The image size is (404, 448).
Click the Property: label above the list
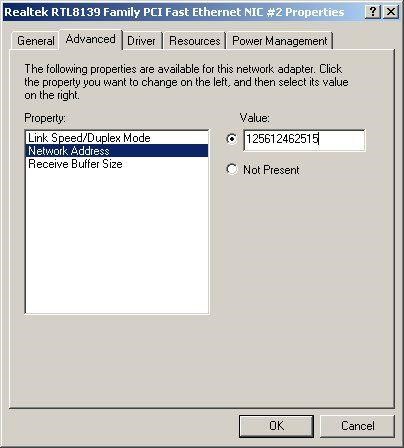pos(45,118)
